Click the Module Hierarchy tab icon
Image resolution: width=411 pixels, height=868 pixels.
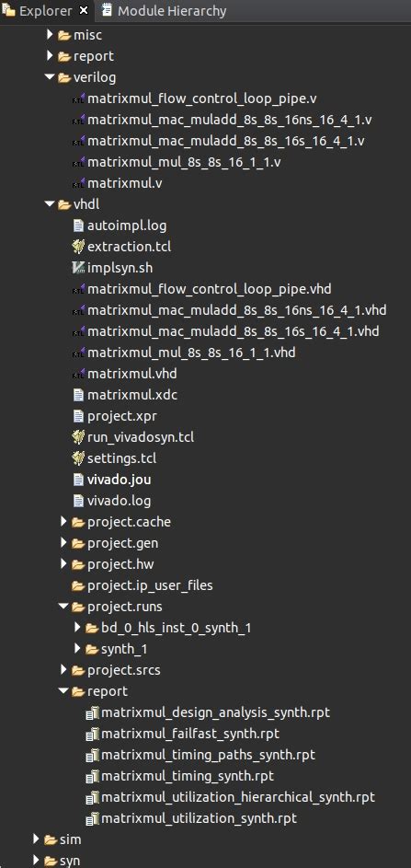[107, 10]
